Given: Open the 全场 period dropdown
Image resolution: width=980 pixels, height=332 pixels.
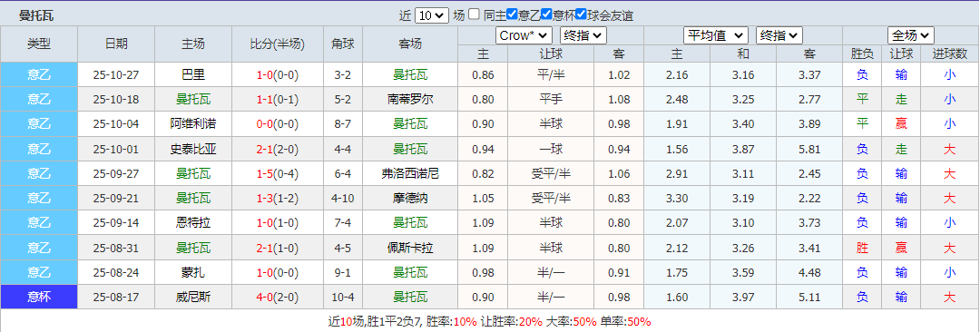Looking at the screenshot, I should (911, 35).
